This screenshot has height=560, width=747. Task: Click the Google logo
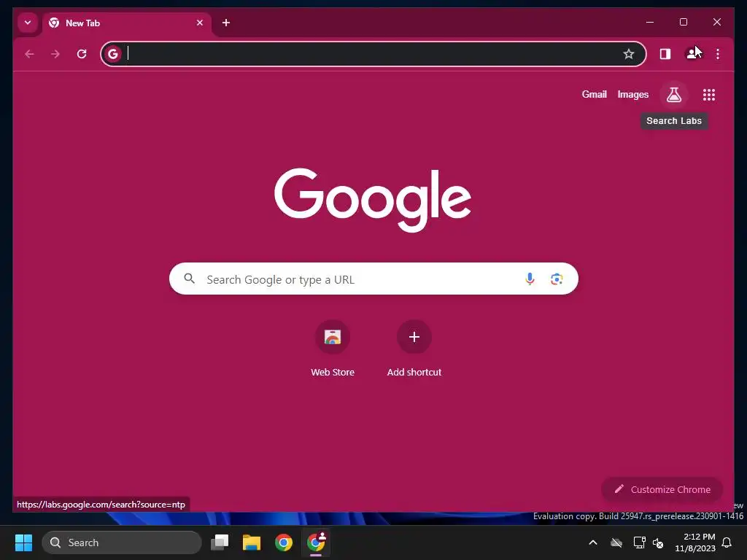point(373,200)
